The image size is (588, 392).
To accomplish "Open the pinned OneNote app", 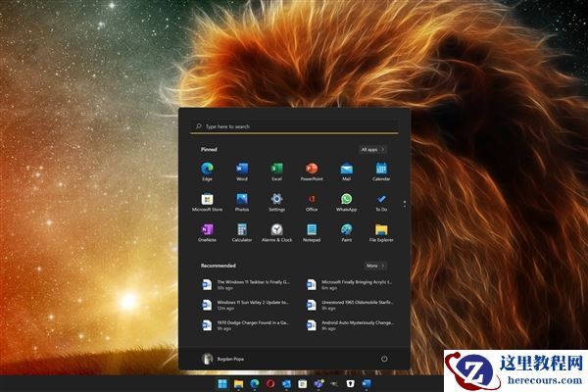I will pyautogui.click(x=207, y=232).
